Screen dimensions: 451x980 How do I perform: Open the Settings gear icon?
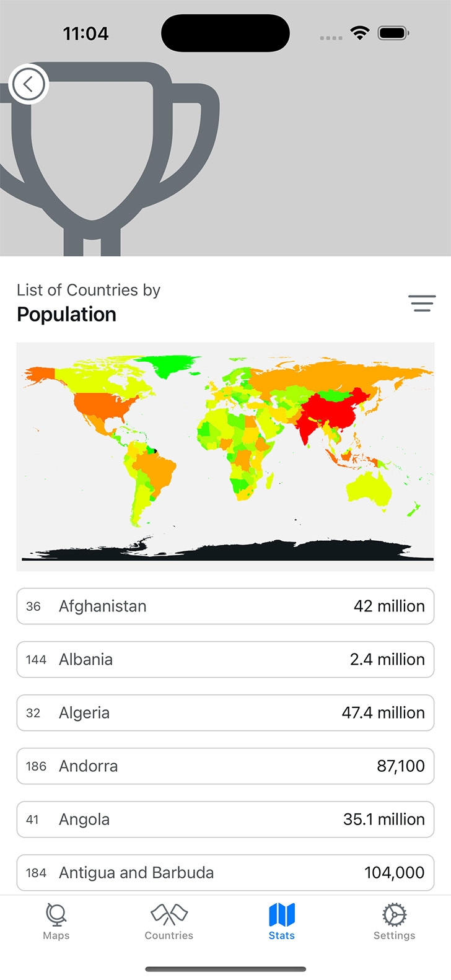[x=395, y=914]
